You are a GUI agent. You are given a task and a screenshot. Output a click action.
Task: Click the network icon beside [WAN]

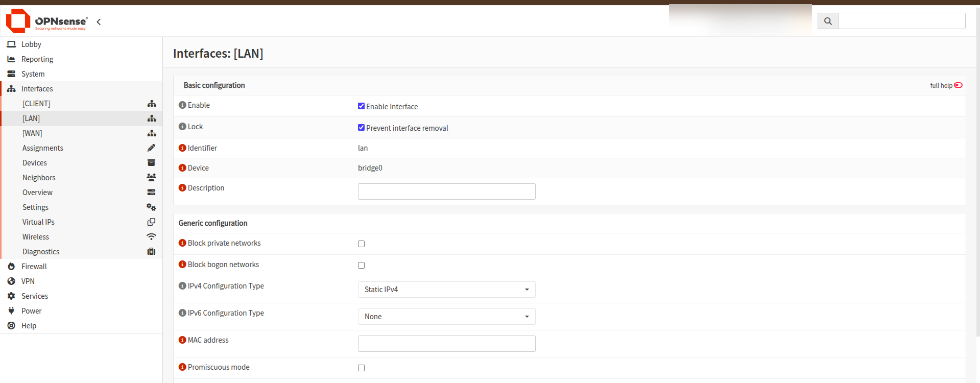152,133
